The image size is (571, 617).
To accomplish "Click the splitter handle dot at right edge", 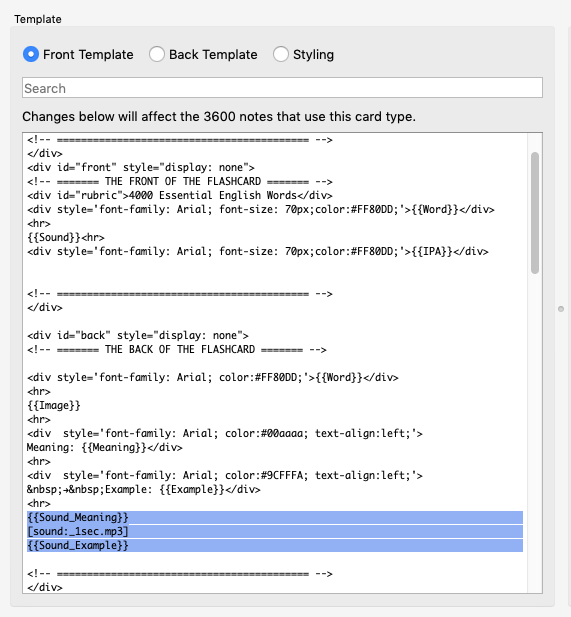I will point(561,309).
